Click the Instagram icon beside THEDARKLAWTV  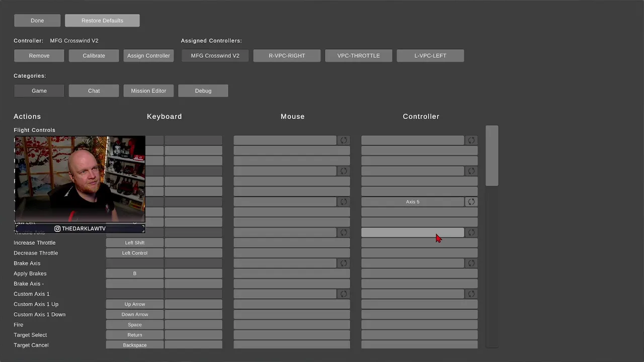point(57,229)
